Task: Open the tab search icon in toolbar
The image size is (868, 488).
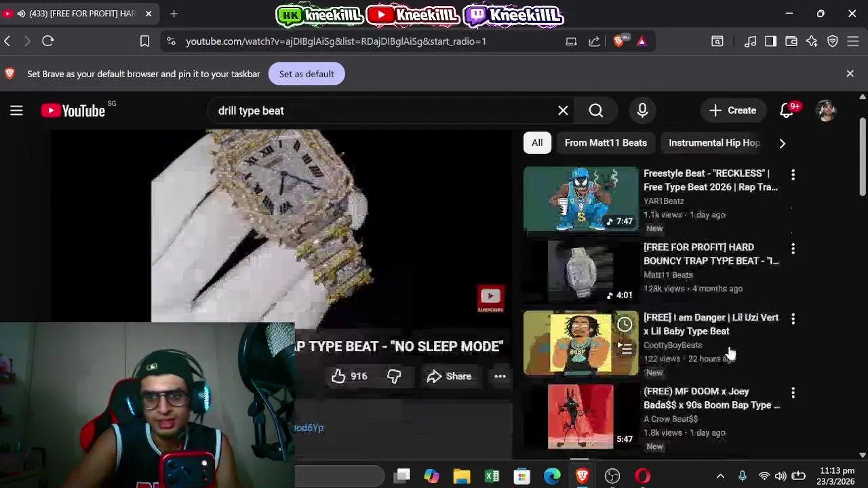Action: click(717, 41)
